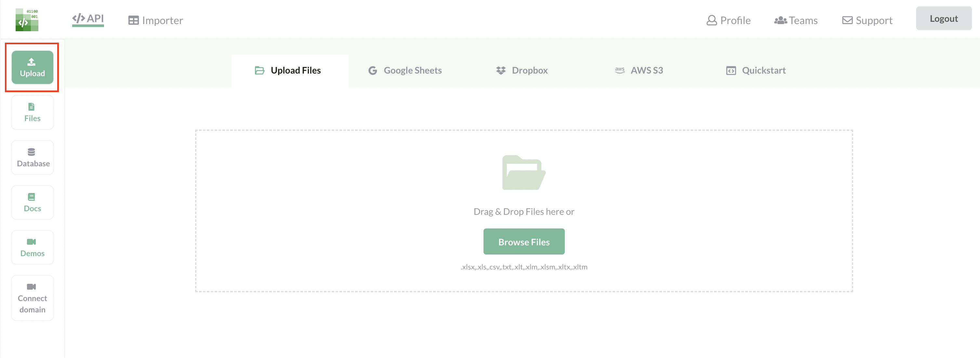Viewport: 980px width, 358px height.
Task: Click the folder icon in drop zone
Action: [x=523, y=172]
